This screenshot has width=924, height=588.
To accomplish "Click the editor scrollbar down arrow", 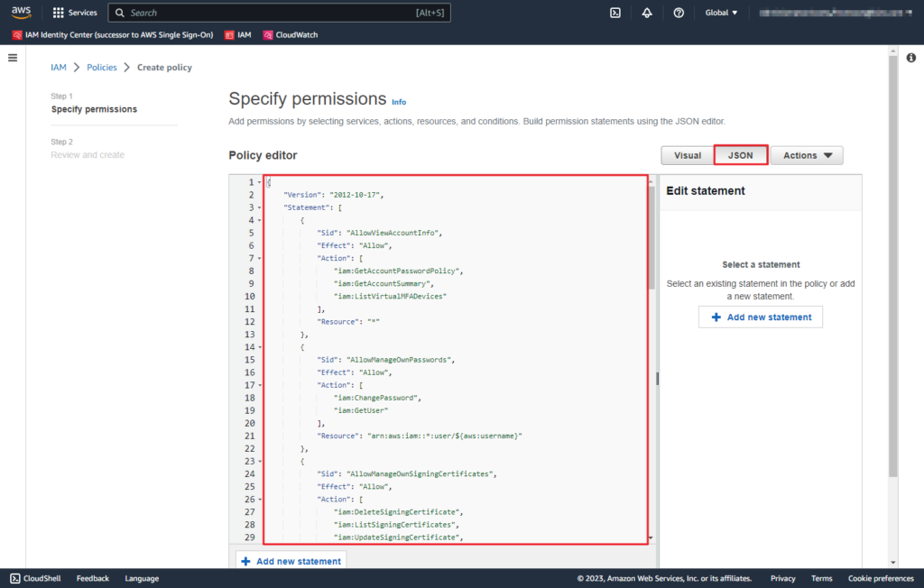I will coord(651,537).
